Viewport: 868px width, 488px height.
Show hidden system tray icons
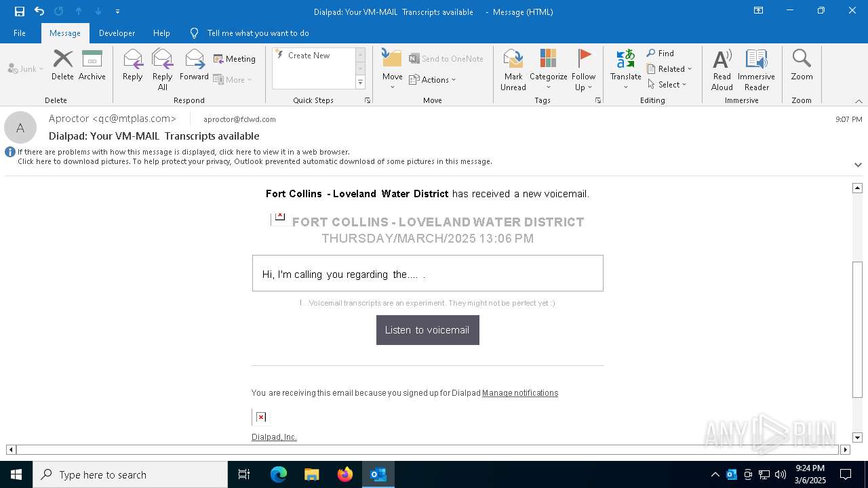(715, 474)
